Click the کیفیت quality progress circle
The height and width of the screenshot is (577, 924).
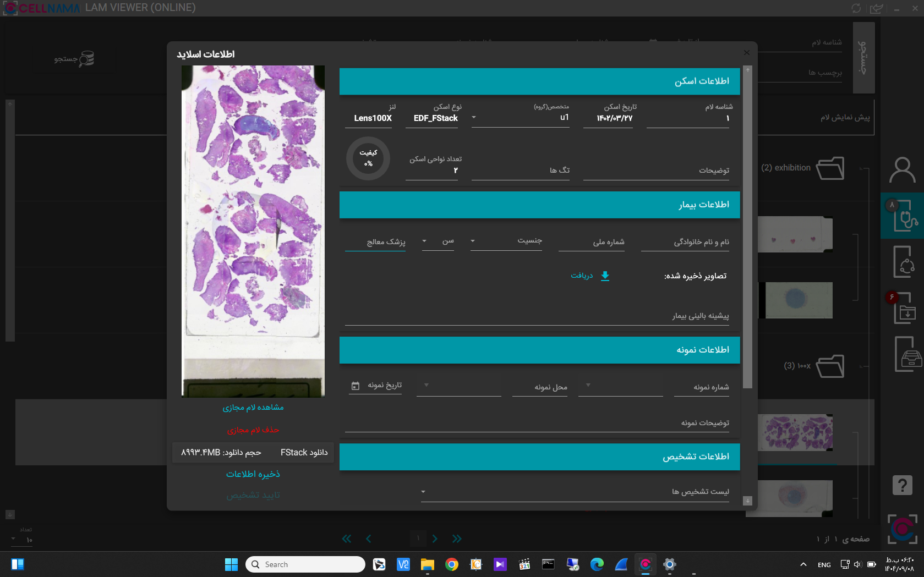click(x=368, y=158)
